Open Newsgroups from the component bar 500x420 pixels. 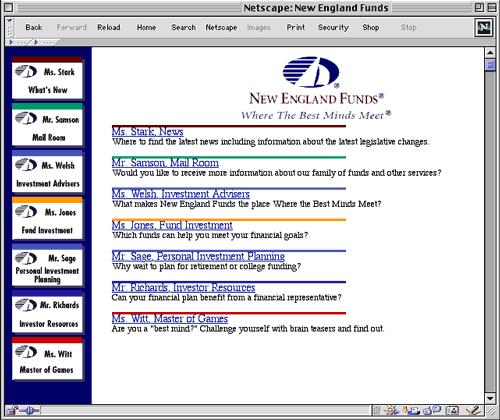[432, 410]
